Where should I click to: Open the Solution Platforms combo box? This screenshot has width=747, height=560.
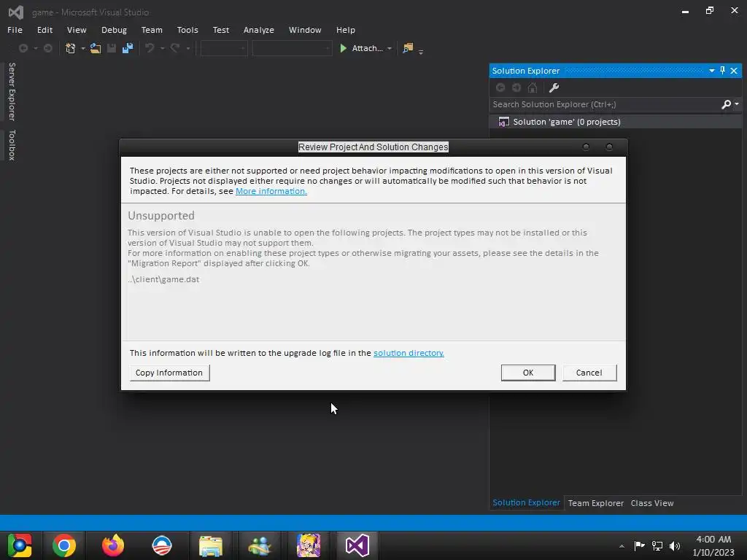292,48
